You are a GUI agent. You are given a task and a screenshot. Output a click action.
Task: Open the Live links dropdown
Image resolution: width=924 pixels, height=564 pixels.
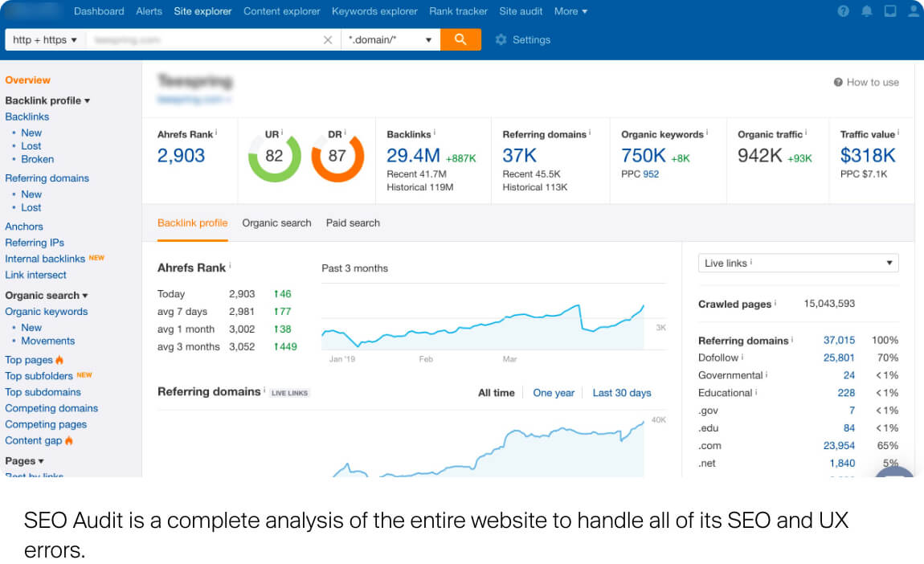pyautogui.click(x=799, y=263)
